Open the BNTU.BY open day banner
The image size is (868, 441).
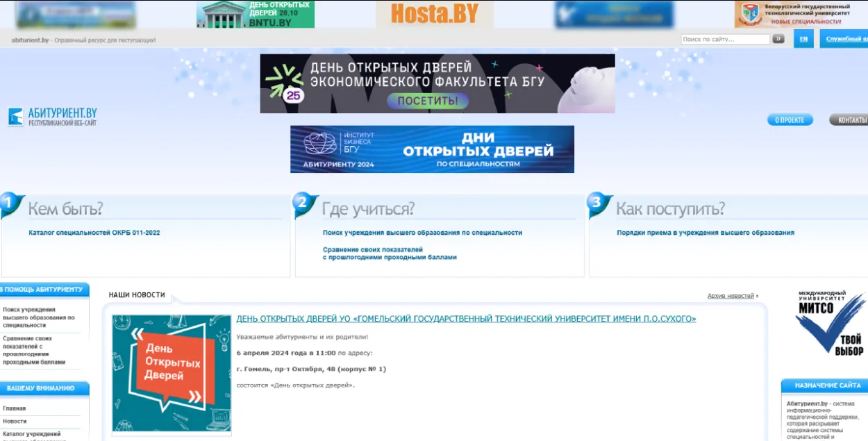[x=255, y=14]
